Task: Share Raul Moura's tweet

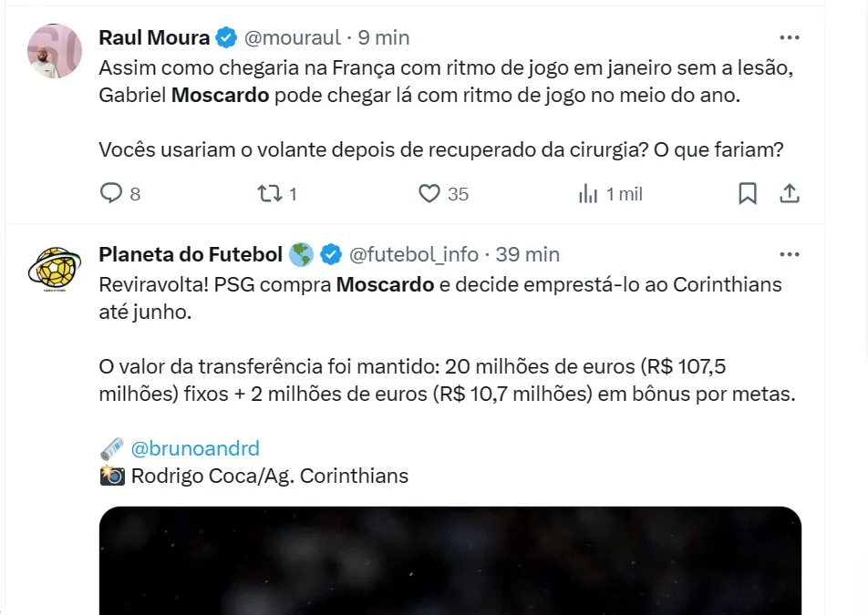Action: click(x=790, y=193)
